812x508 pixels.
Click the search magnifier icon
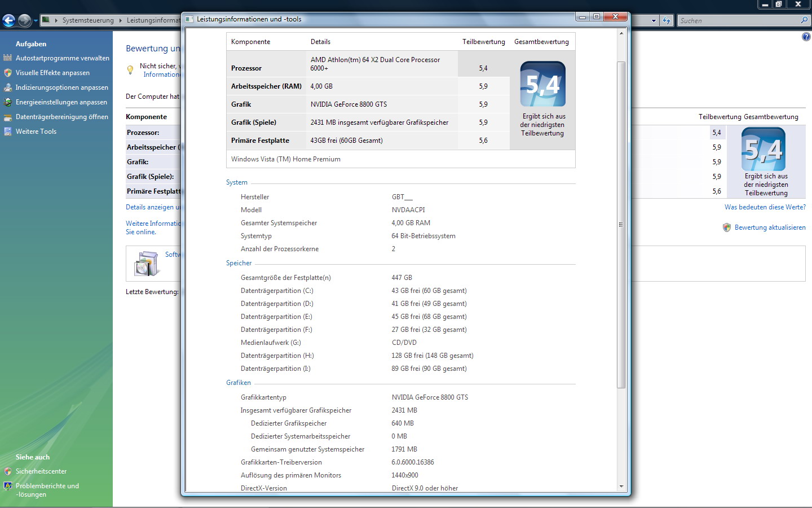pos(804,20)
